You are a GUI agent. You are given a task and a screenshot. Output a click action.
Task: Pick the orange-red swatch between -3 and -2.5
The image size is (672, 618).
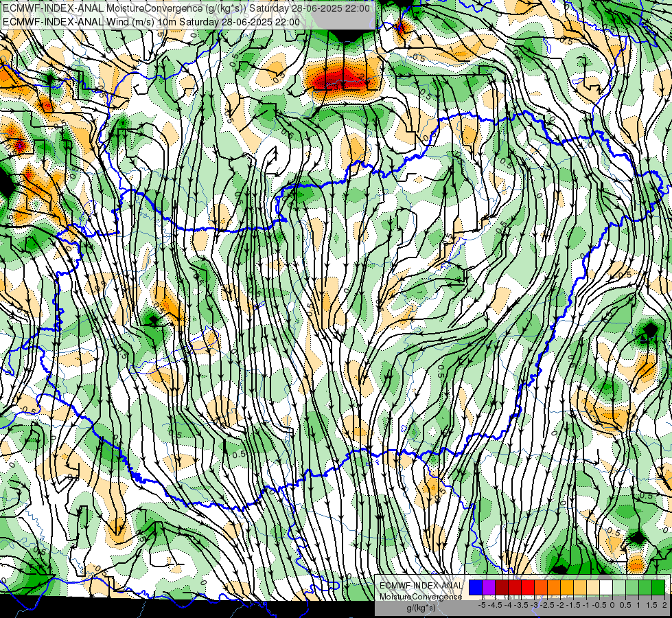(x=541, y=587)
